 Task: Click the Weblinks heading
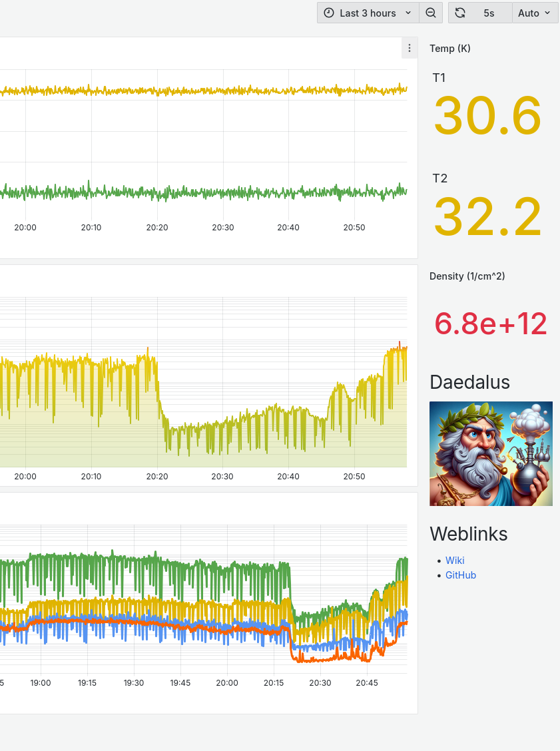coord(469,534)
